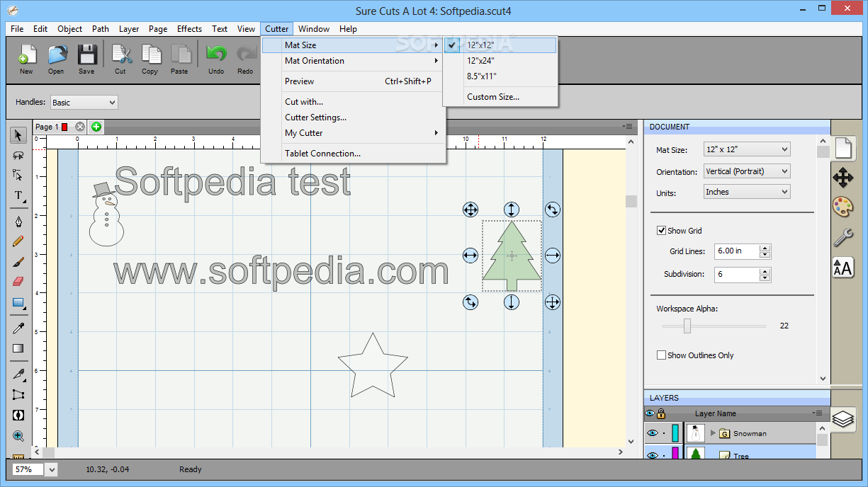Screen dimensions: 868x487
Task: Select the pink Eraser tool
Action: tap(18, 281)
